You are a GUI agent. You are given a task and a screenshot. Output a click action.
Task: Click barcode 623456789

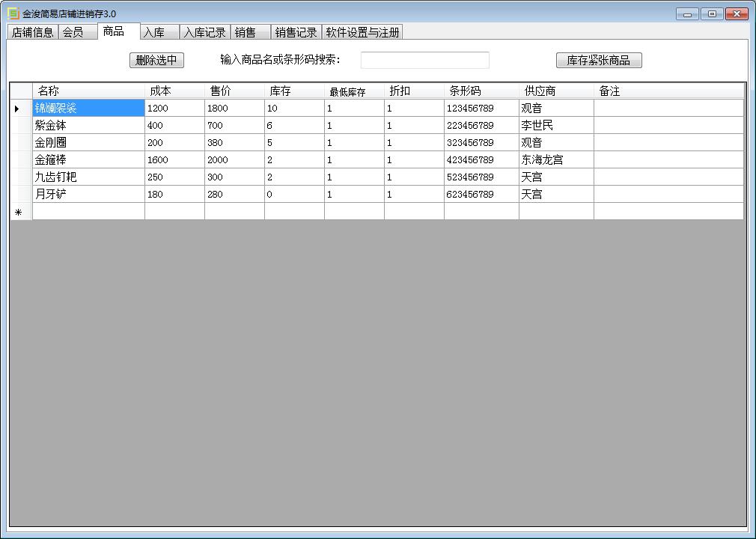click(x=481, y=195)
